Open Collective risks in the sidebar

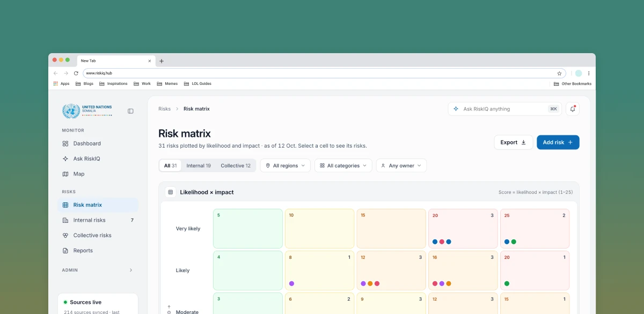coord(98,236)
